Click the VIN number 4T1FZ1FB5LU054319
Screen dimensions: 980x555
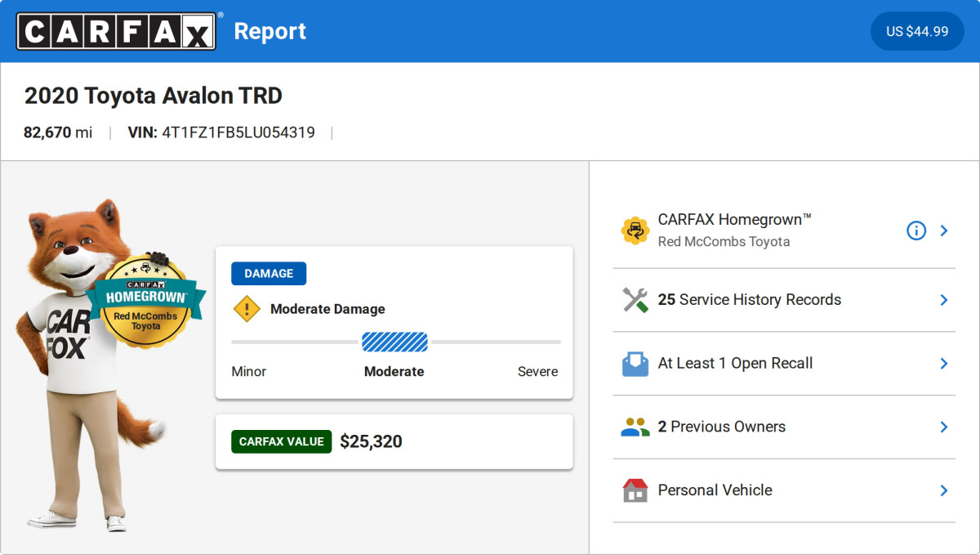(238, 132)
